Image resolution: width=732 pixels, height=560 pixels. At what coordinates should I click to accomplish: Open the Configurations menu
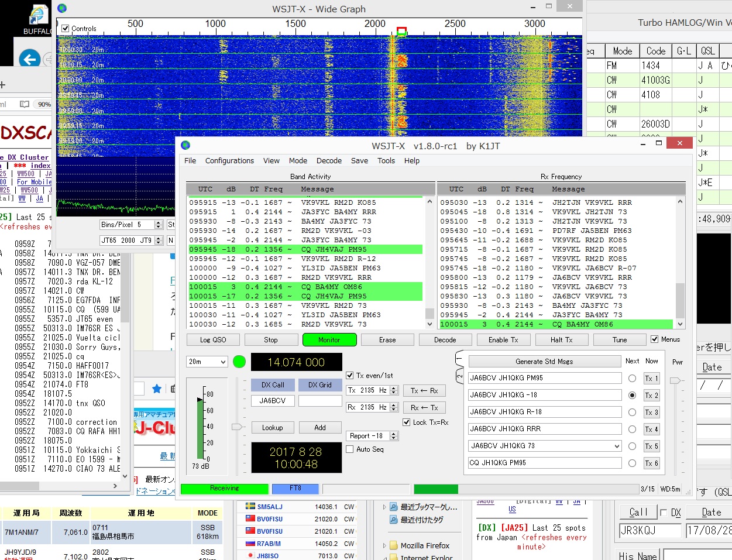tap(229, 160)
